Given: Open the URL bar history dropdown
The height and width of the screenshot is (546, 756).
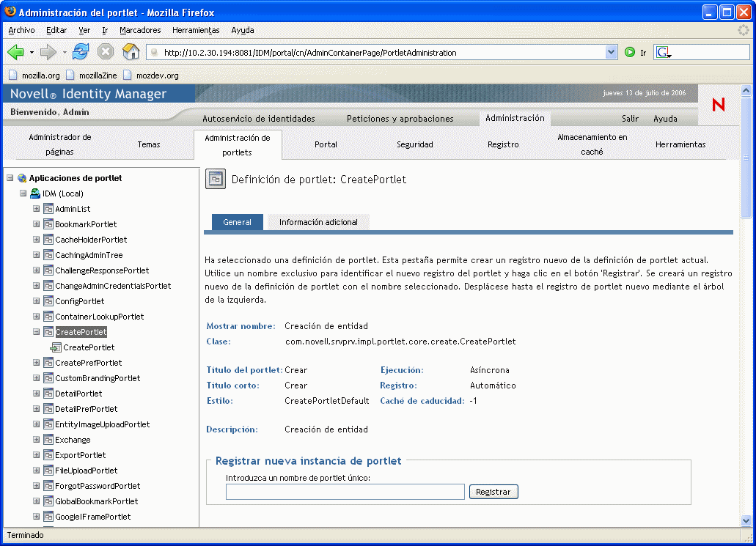Looking at the screenshot, I should 611,52.
